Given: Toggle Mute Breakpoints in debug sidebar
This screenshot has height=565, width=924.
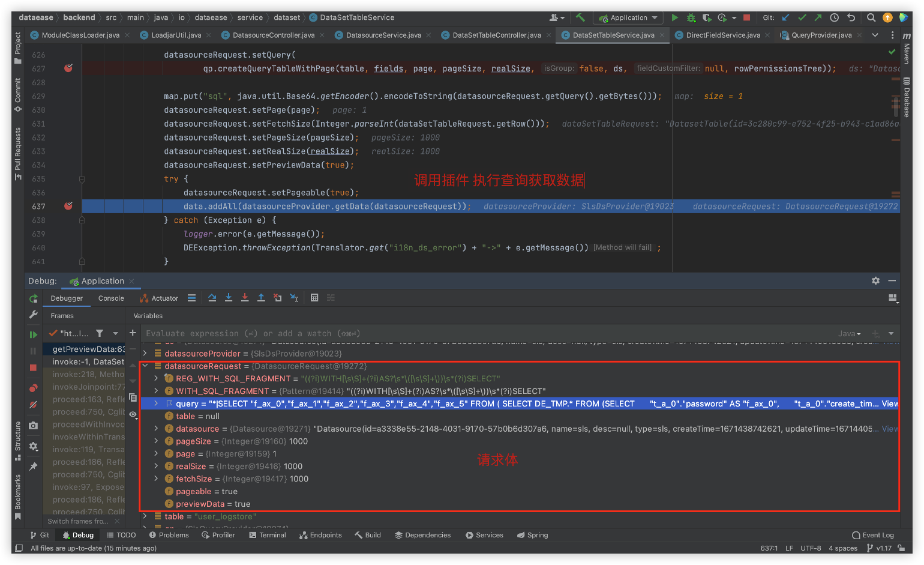Looking at the screenshot, I should [34, 405].
